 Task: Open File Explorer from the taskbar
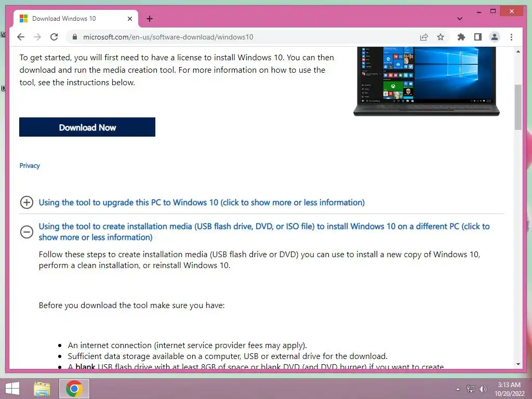tap(42, 389)
